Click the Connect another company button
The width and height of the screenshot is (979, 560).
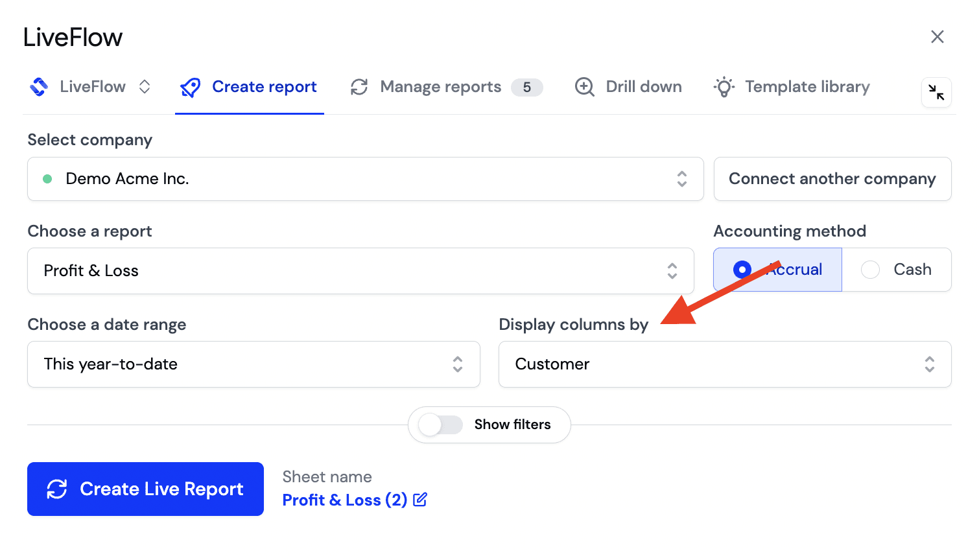(832, 179)
